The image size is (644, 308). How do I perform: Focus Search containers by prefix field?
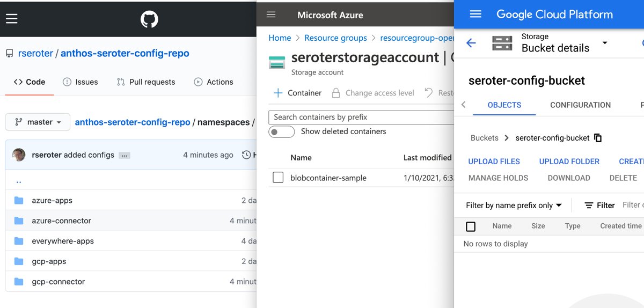pos(361,117)
